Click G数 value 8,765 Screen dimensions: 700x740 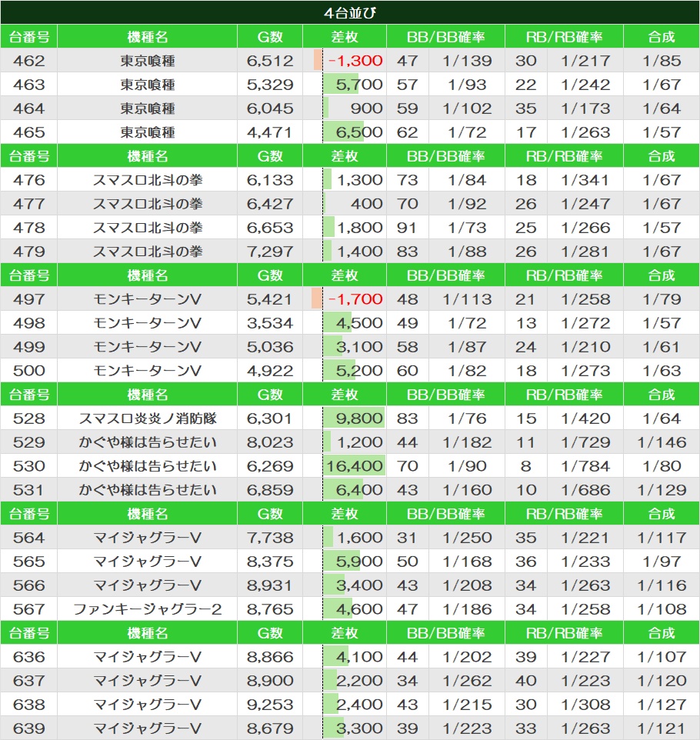(x=269, y=608)
